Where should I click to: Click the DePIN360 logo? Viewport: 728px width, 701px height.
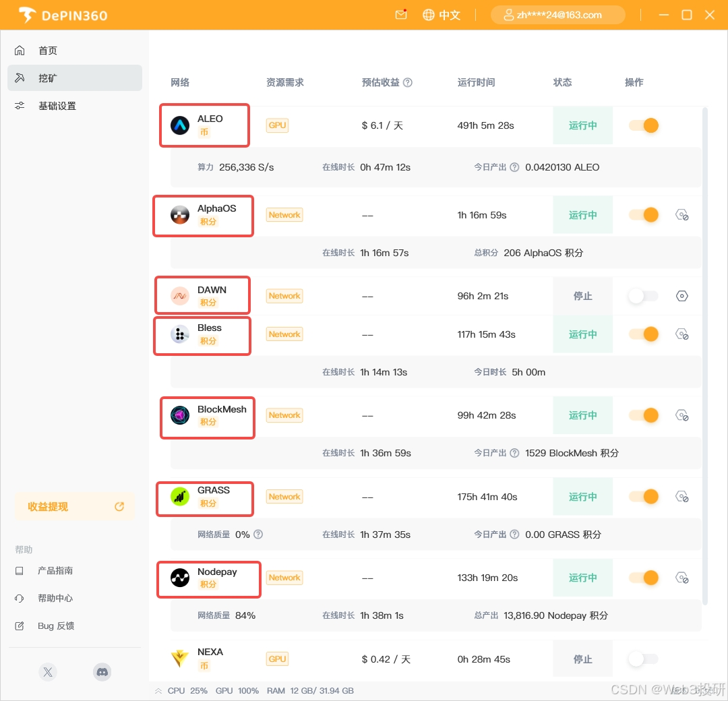pyautogui.click(x=63, y=16)
